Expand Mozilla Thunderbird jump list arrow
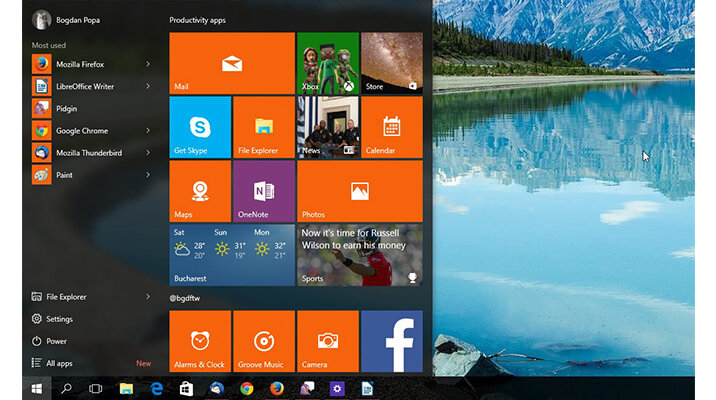 coord(148,153)
